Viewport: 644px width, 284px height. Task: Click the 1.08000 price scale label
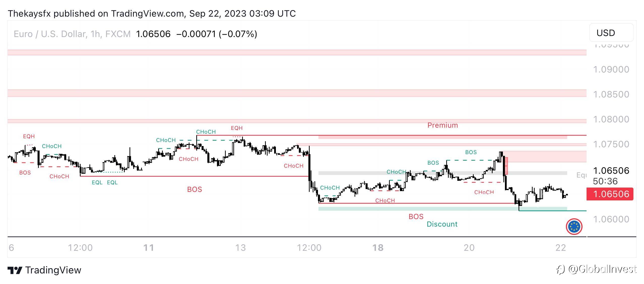click(611, 119)
